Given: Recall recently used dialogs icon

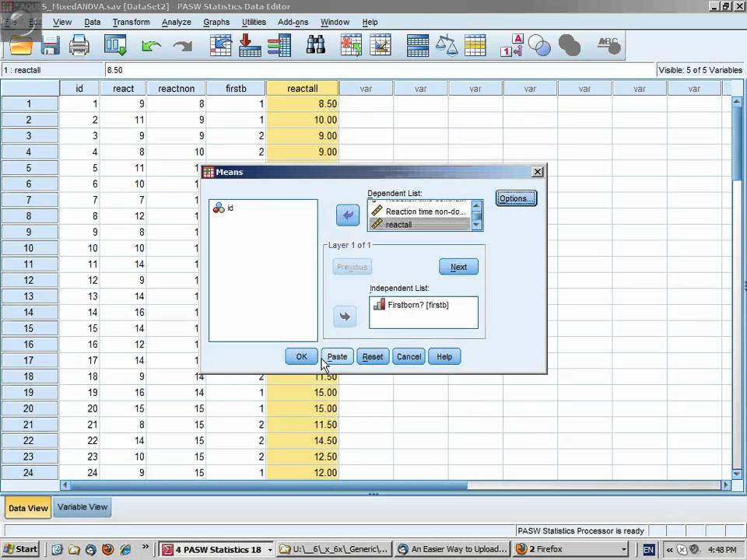Looking at the screenshot, I should (116, 46).
